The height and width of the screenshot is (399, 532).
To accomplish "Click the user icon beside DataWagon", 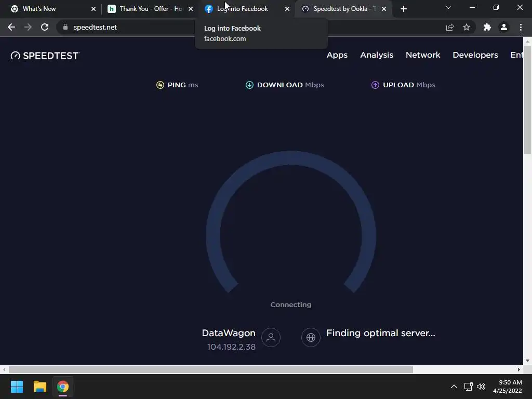I will point(271,337).
